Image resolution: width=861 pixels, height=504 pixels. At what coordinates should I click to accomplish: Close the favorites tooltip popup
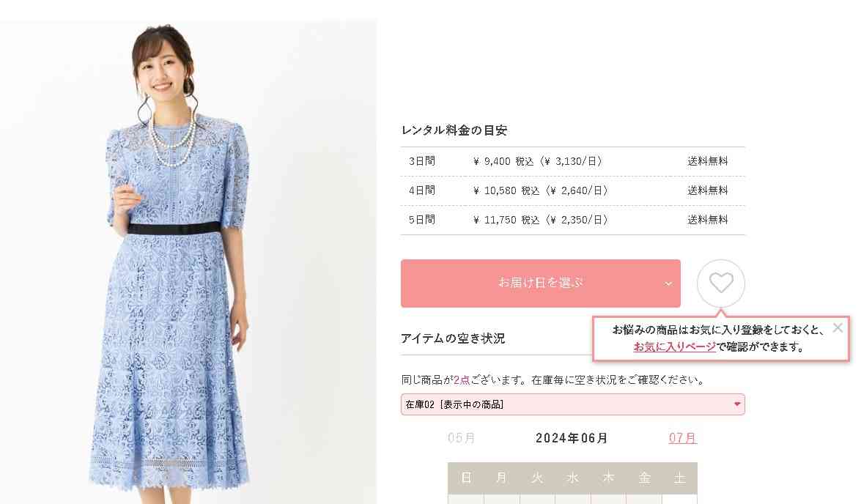click(x=838, y=327)
